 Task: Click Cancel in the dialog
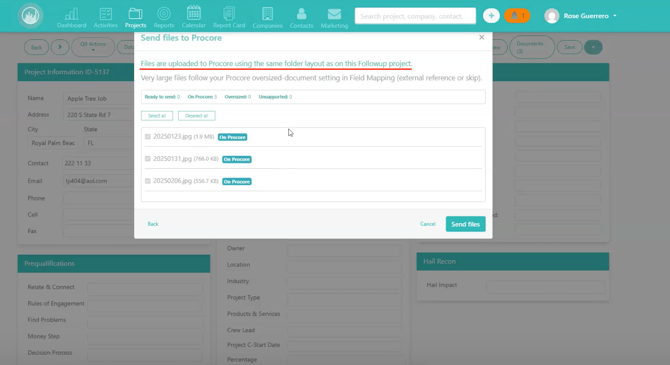pyautogui.click(x=427, y=224)
